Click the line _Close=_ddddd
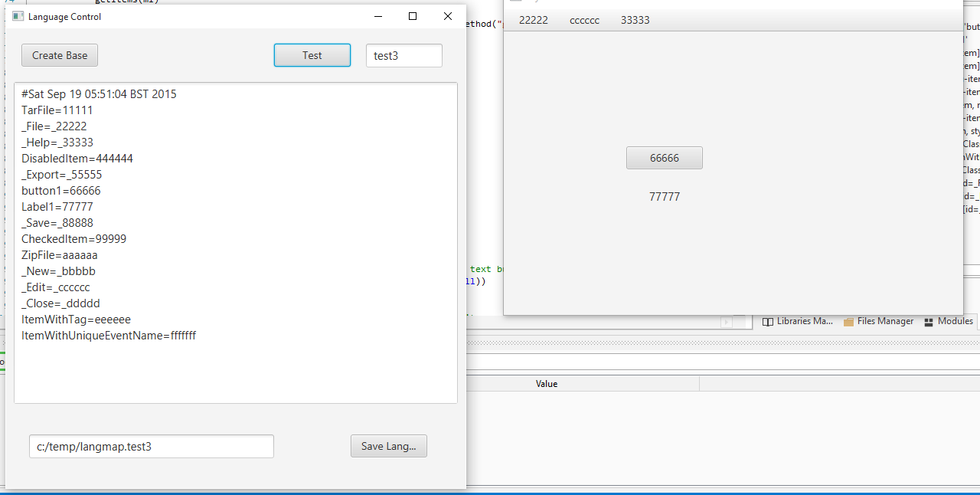 pos(60,303)
